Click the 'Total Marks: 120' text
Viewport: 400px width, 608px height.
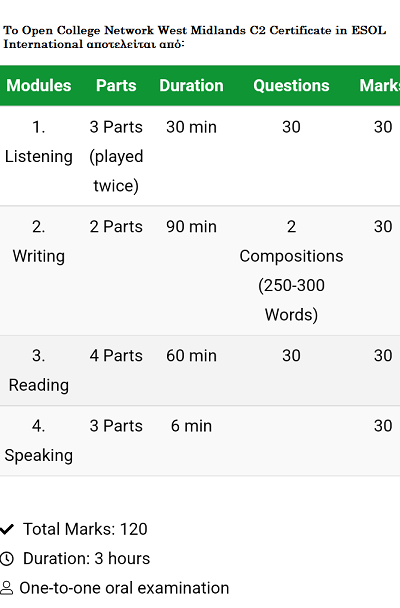tap(85, 529)
